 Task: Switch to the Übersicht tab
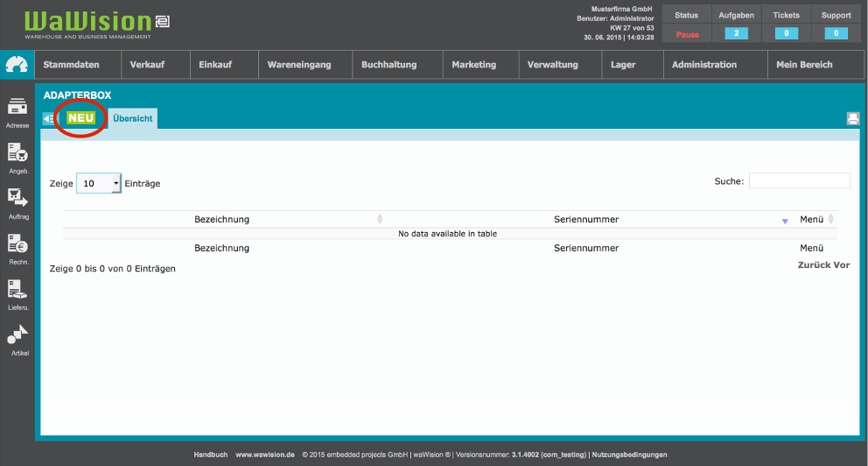[x=133, y=118]
